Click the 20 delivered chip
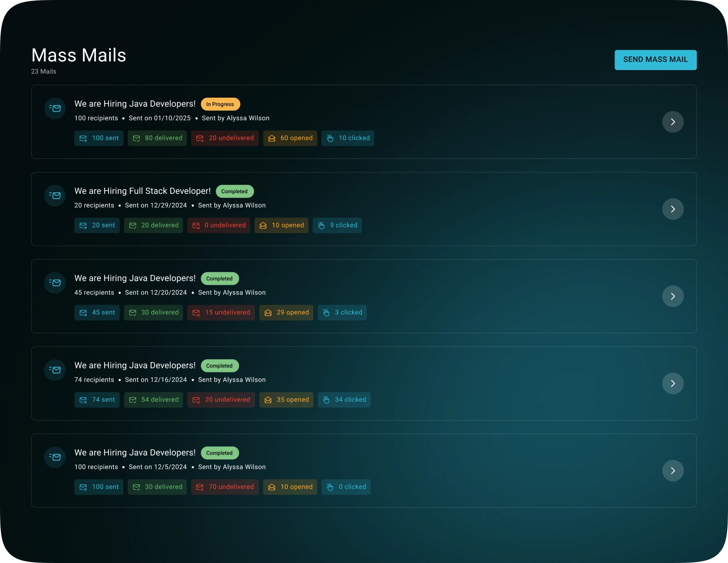The image size is (728, 563). (x=153, y=225)
